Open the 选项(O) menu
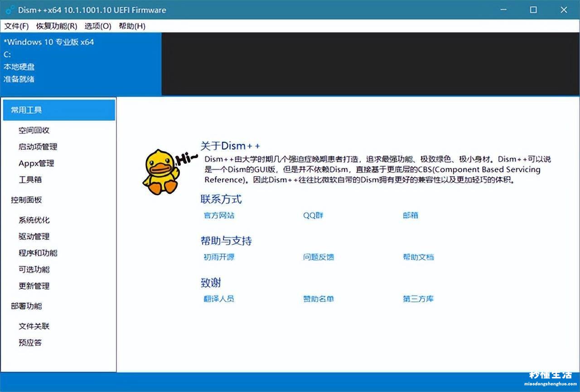 (x=98, y=26)
